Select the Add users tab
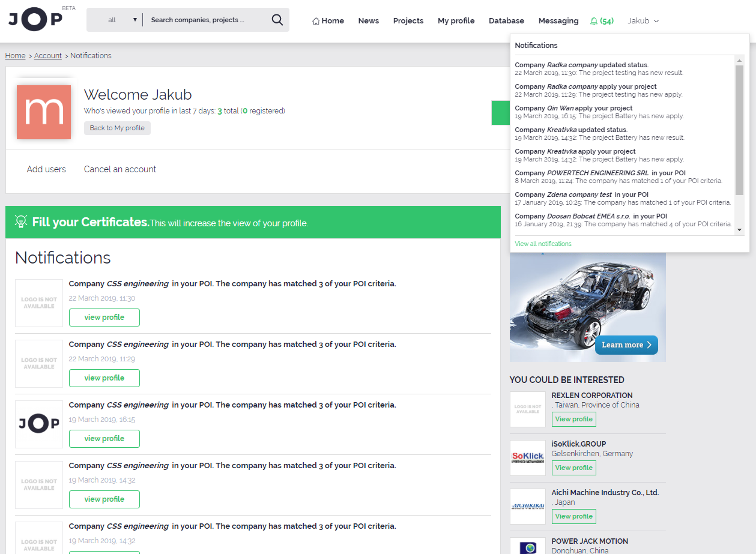 (46, 169)
